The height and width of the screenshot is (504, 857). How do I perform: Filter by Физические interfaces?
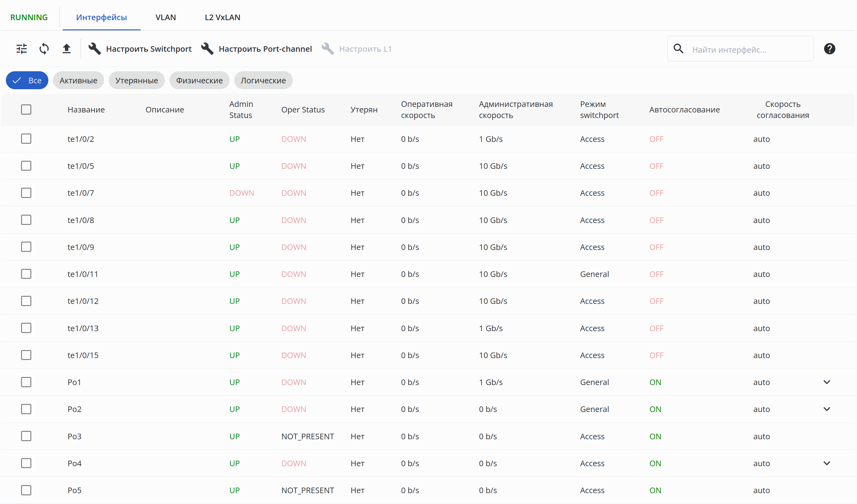(x=199, y=81)
